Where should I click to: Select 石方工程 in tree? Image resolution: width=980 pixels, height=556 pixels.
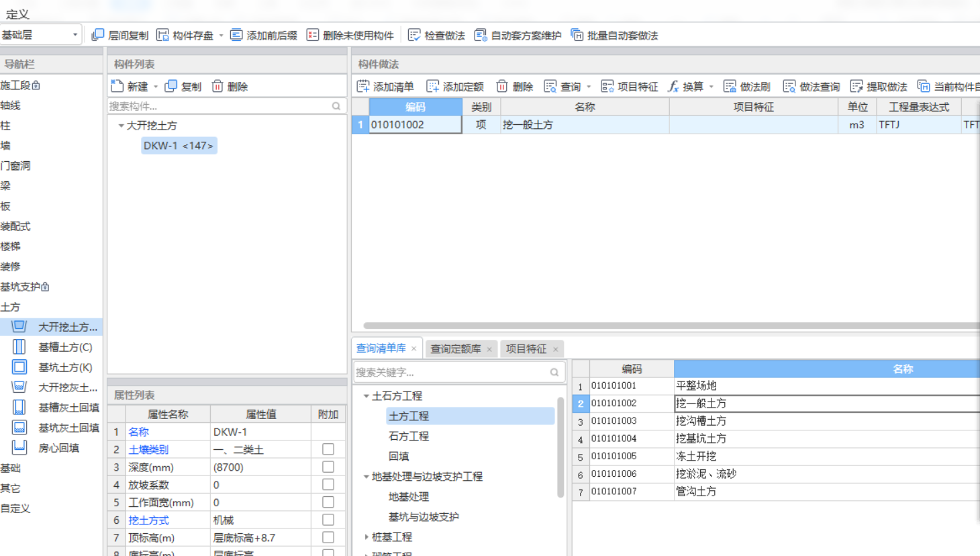pyautogui.click(x=409, y=436)
